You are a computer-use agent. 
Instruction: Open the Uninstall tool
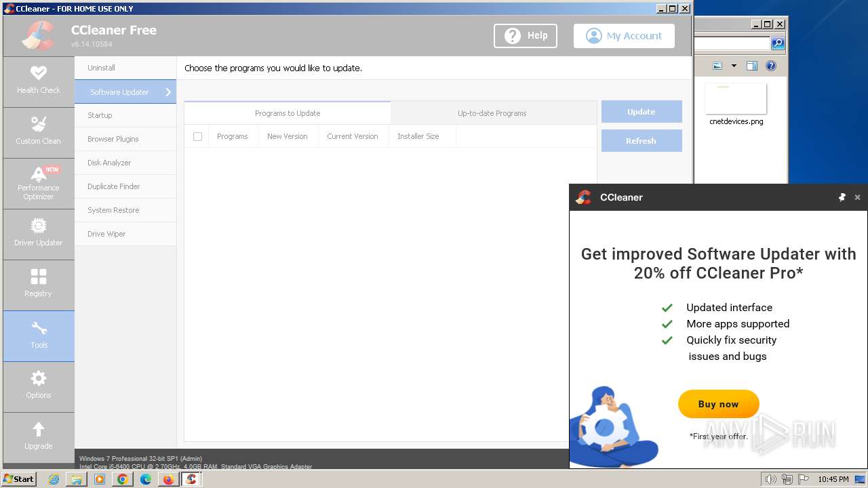(125, 68)
